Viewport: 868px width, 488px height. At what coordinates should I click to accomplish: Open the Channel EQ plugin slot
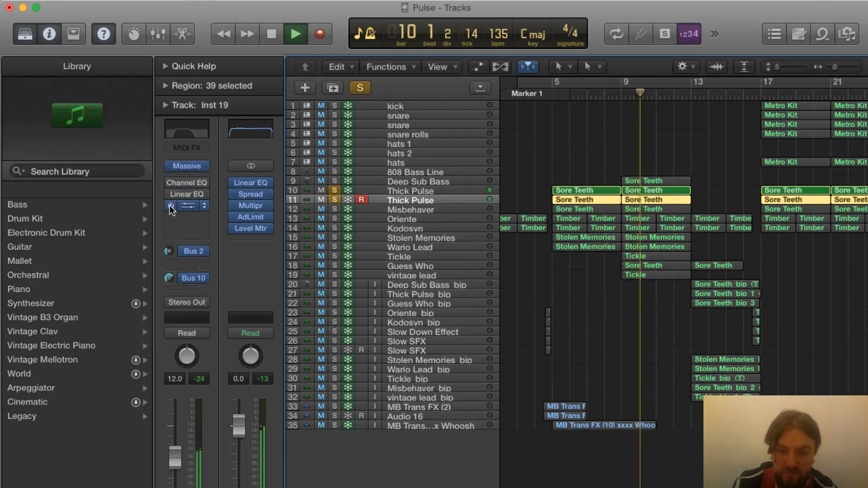(x=187, y=183)
